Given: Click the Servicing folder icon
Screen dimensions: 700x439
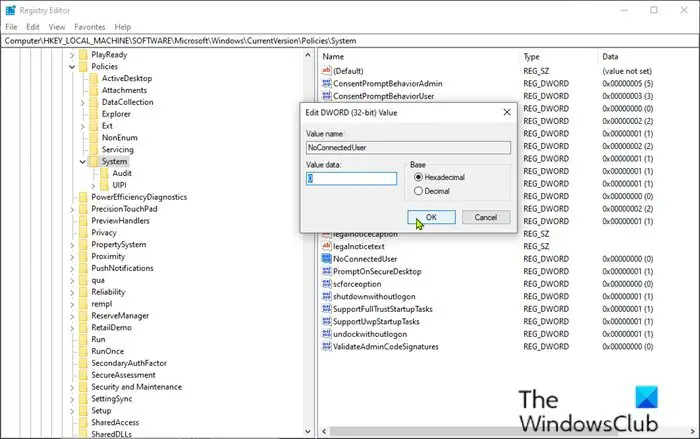Looking at the screenshot, I should [x=93, y=150].
